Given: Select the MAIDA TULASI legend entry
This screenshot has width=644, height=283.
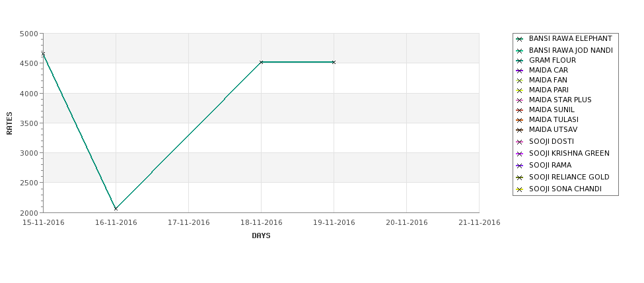Looking at the screenshot, I should 554,119.
